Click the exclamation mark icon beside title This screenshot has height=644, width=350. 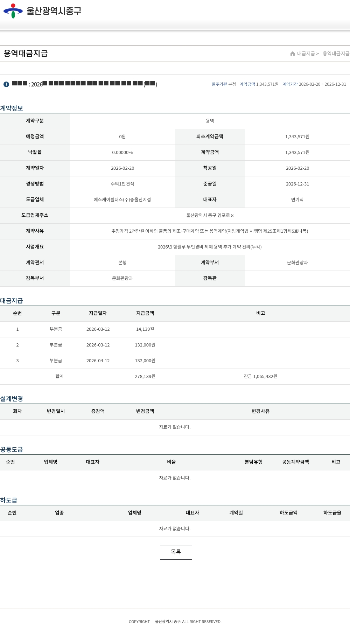[x=6, y=84]
